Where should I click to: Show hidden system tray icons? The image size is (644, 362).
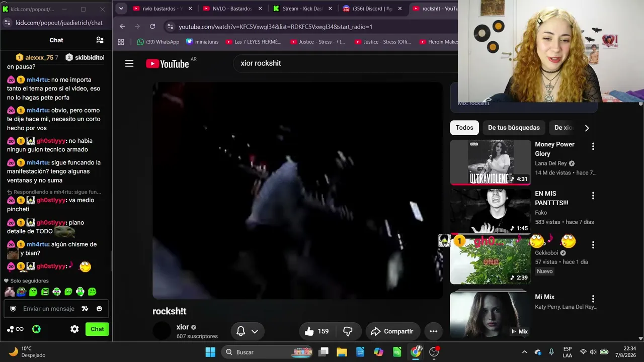[524, 352]
